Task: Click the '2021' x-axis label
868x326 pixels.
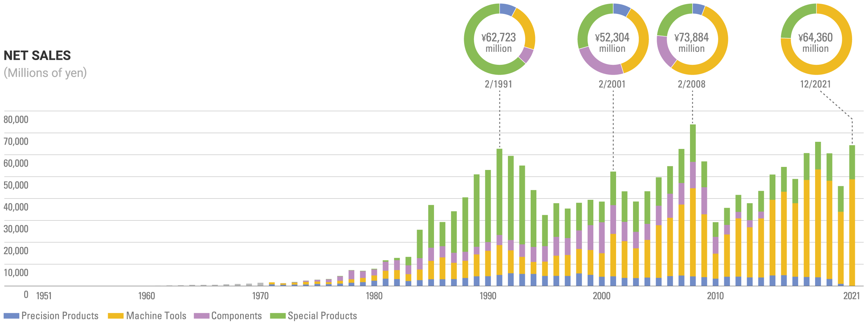Action: (x=852, y=296)
